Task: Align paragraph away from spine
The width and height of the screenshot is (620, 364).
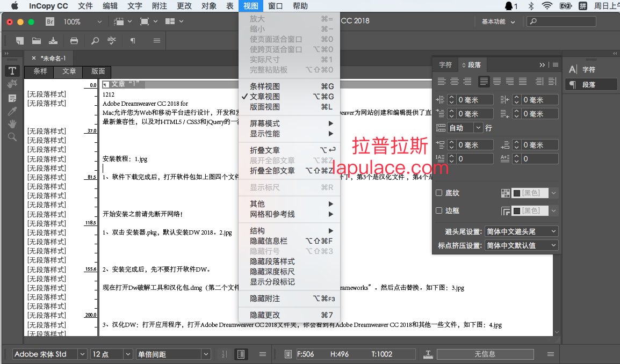Action: [552, 82]
